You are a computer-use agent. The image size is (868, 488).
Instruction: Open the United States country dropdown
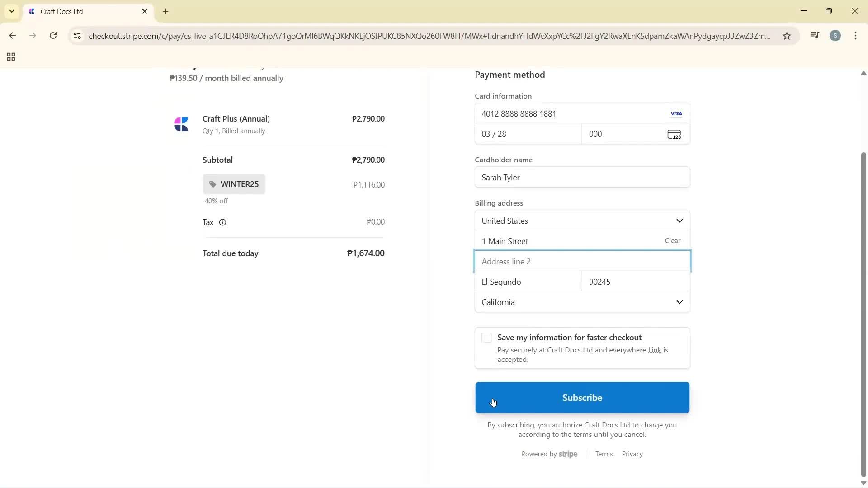pyautogui.click(x=582, y=221)
